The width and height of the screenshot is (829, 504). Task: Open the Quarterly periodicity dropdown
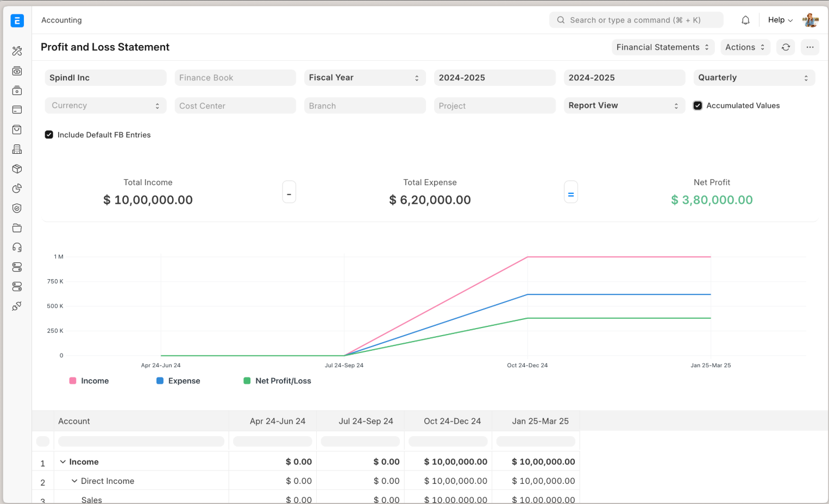pos(753,78)
